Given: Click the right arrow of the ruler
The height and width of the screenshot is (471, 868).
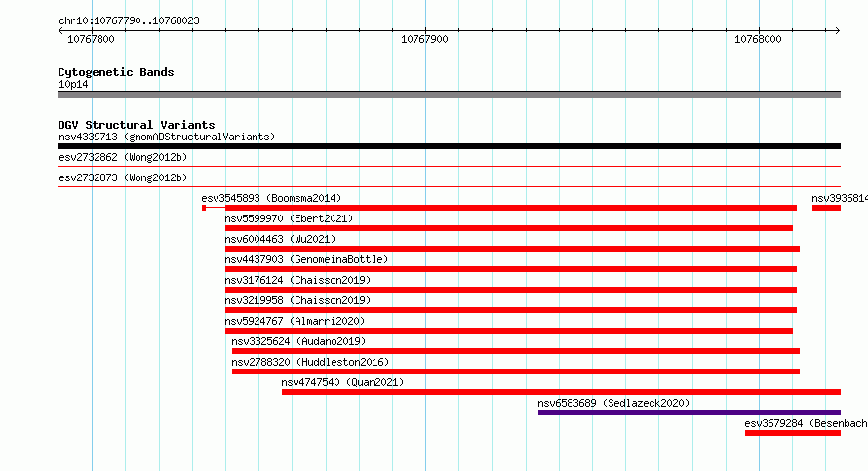Looking at the screenshot, I should pyautogui.click(x=838, y=30).
